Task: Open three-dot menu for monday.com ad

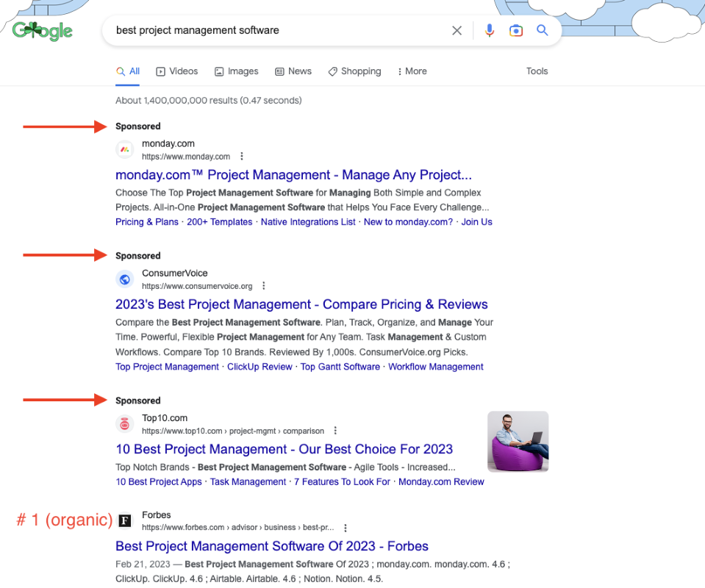Action: (242, 157)
